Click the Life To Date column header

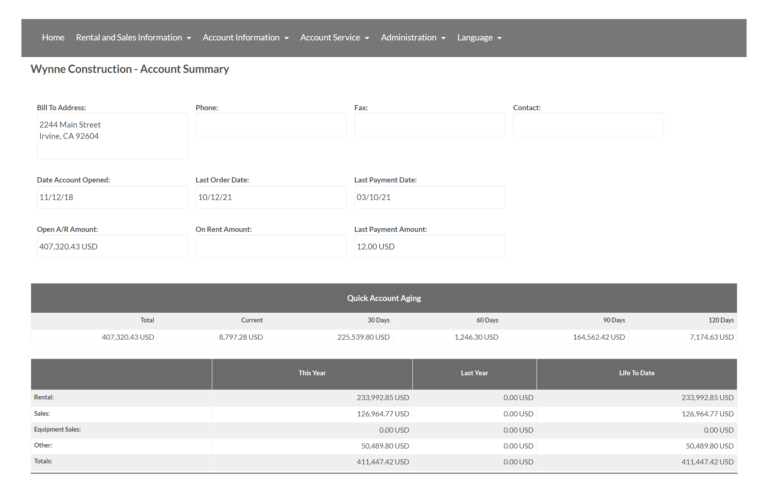coord(636,373)
